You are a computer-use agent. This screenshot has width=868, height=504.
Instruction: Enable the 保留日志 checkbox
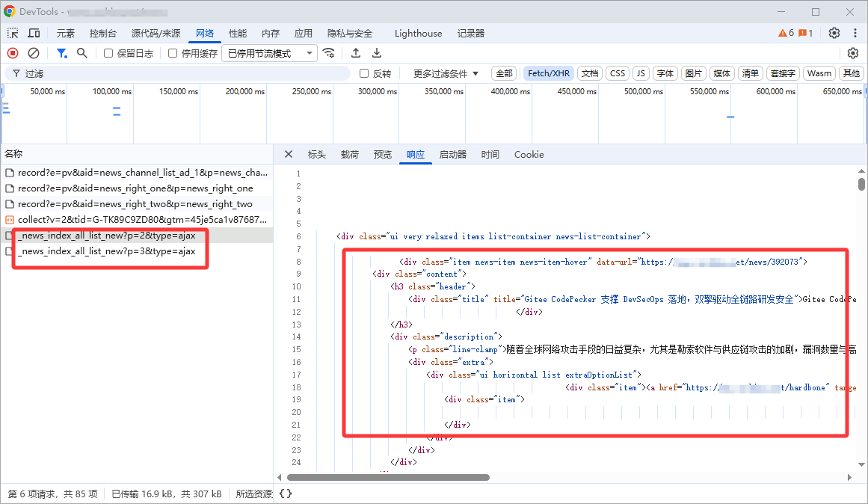(x=108, y=53)
